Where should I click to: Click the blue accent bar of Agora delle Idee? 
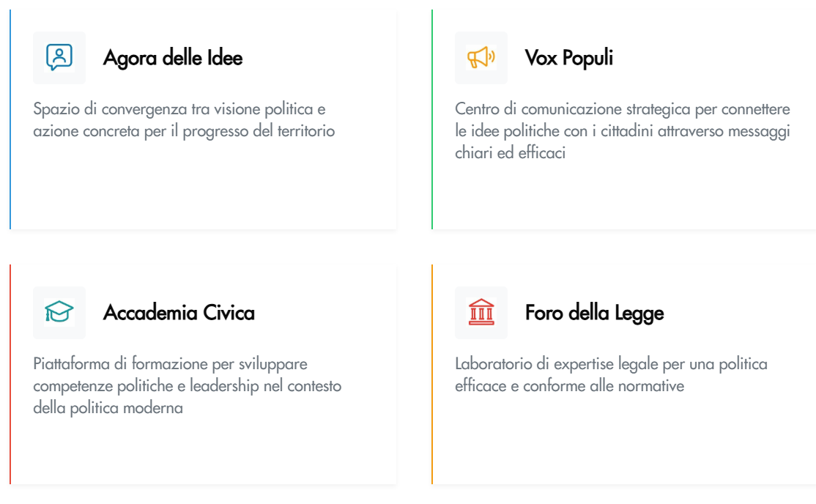pos(10,117)
